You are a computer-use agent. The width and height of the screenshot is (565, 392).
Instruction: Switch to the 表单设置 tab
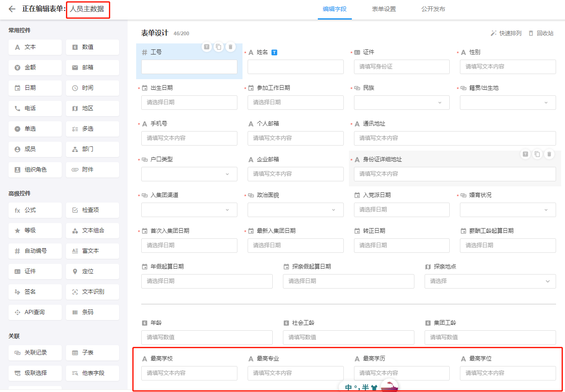384,9
